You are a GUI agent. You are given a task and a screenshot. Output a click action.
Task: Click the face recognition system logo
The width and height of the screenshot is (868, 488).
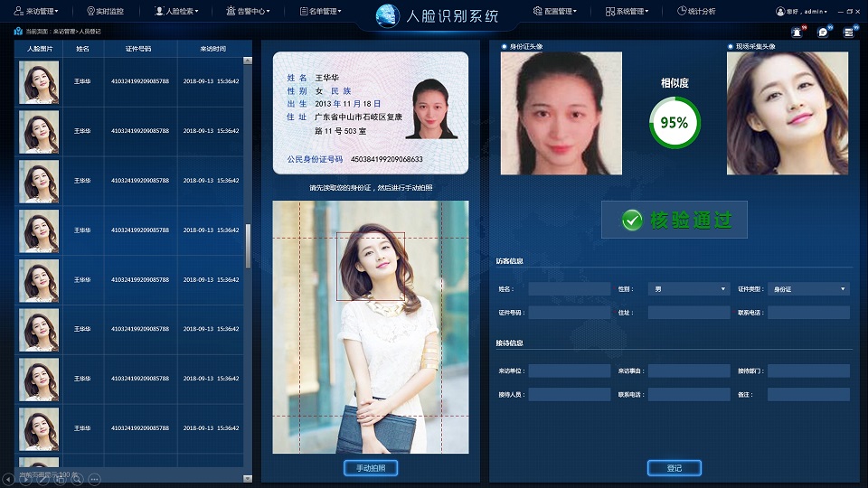tap(387, 15)
